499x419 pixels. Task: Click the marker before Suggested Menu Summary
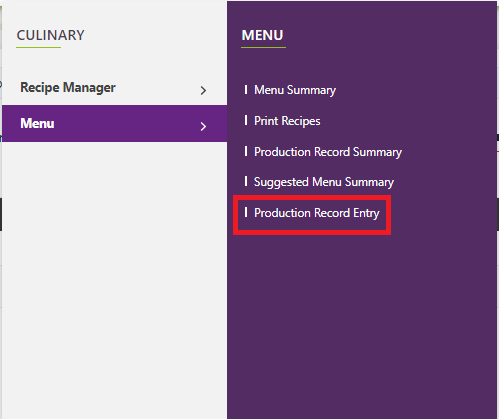click(x=246, y=181)
